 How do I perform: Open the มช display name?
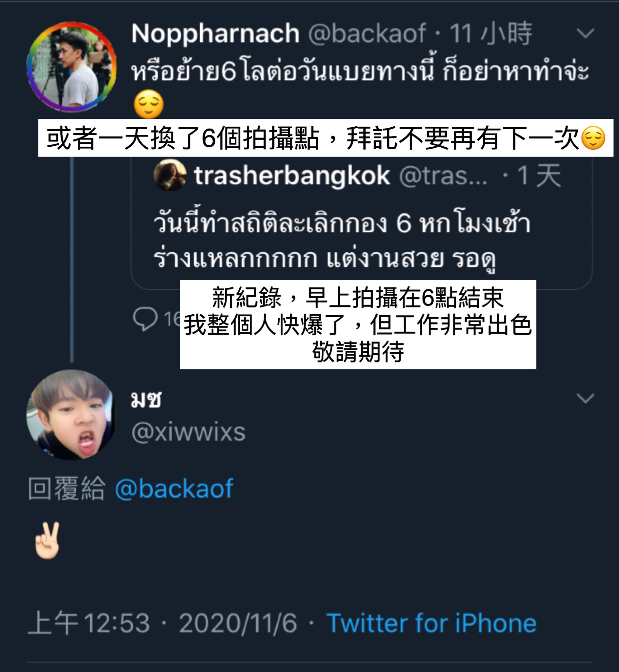(x=146, y=400)
